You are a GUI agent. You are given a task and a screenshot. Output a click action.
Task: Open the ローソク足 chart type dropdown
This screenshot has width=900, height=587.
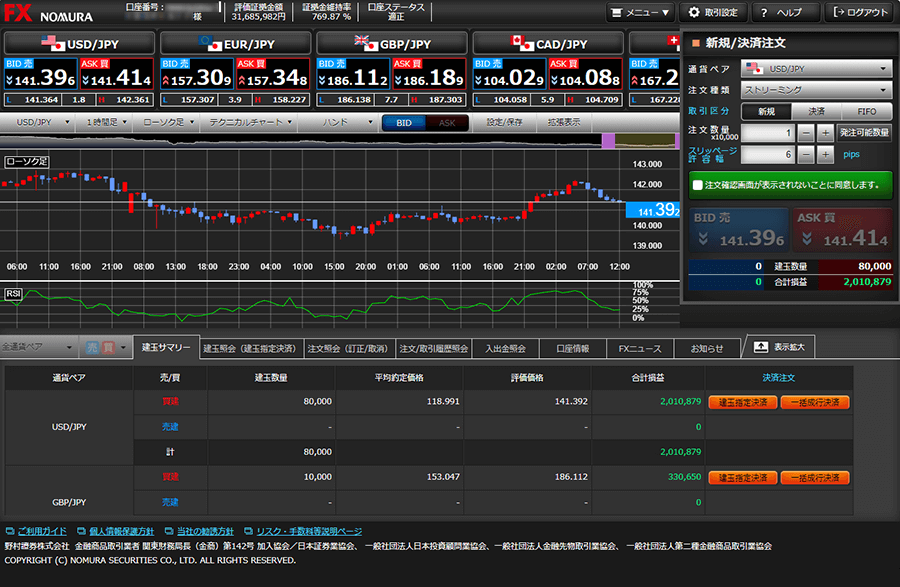pos(168,122)
